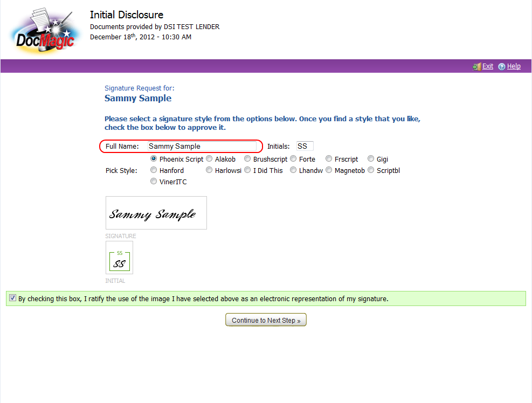Click the Sammy Sample signature preview
Viewport: 532px width, 403px height.
pyautogui.click(x=156, y=213)
